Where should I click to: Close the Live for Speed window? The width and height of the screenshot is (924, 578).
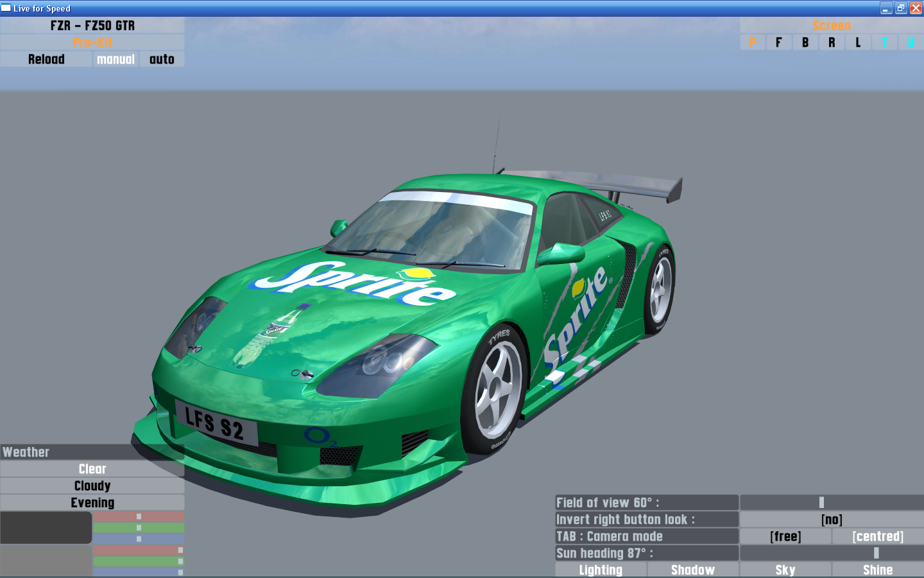pos(916,8)
